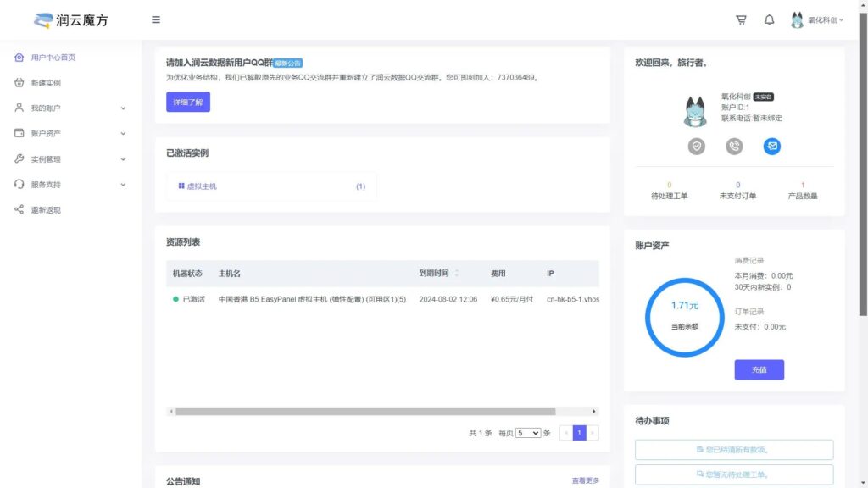Expand the 我的账户 sidebar menu

(x=70, y=108)
